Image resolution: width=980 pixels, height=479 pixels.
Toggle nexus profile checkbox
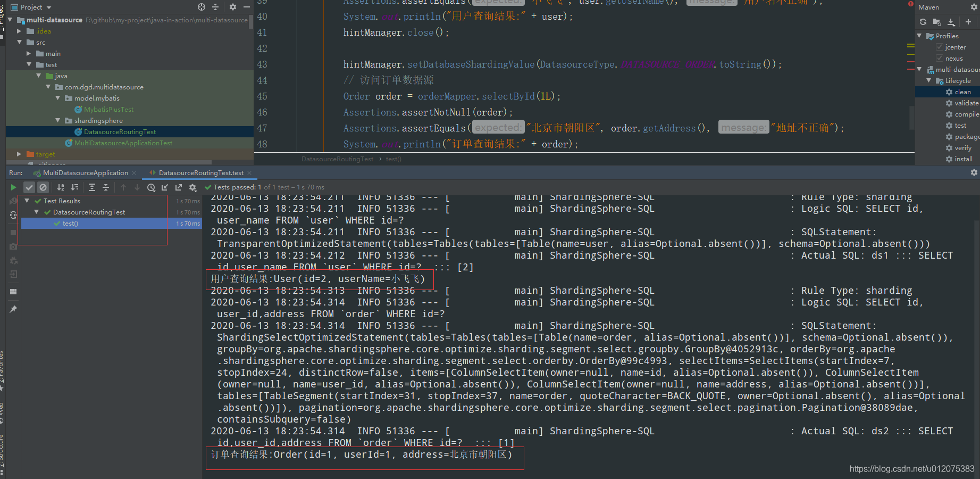coord(940,59)
